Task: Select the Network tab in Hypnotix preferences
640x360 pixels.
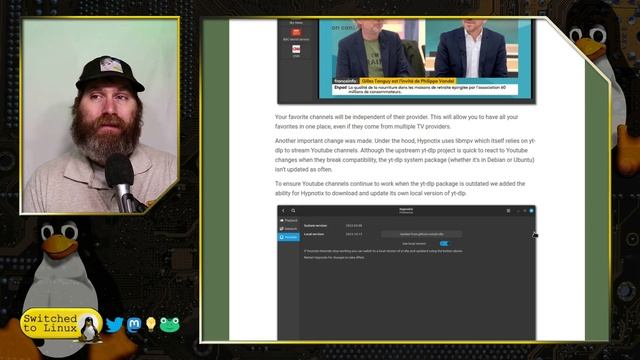Action: click(289, 229)
